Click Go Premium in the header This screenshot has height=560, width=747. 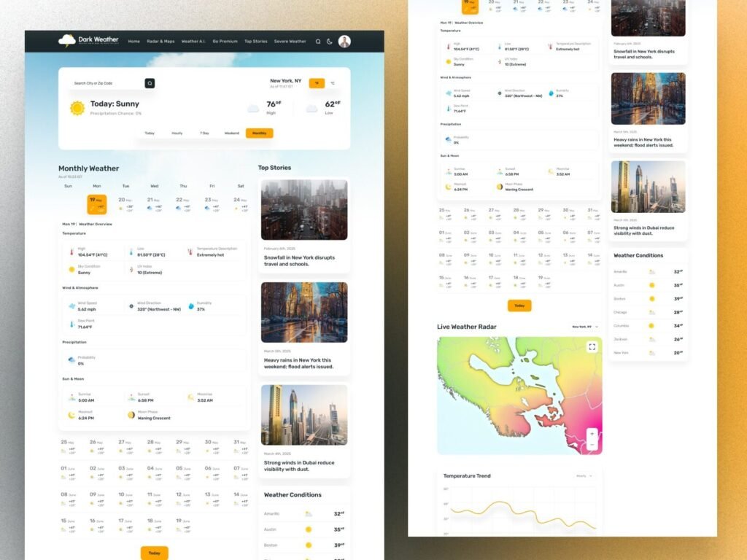pos(225,42)
